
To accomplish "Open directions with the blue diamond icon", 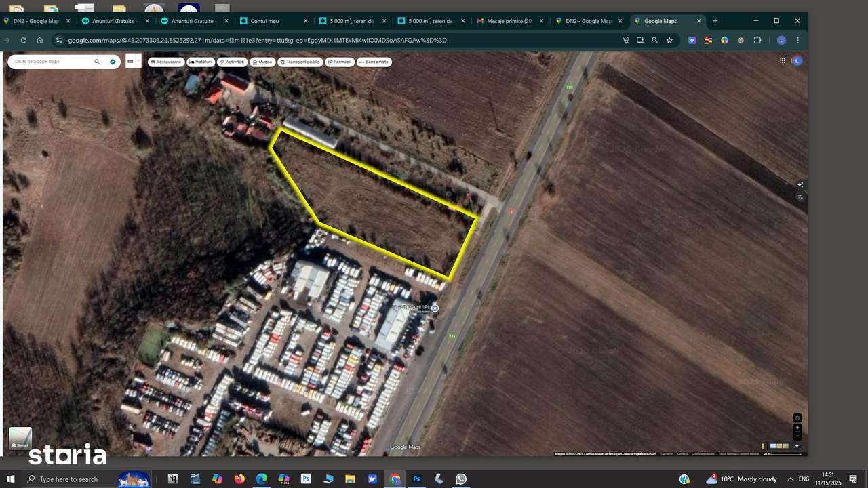I will coord(113,62).
